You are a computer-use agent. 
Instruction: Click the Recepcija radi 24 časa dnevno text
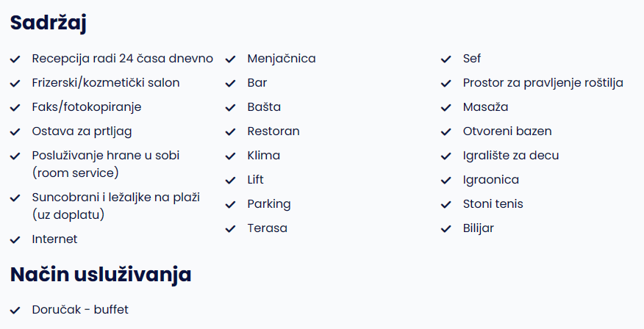click(x=122, y=59)
